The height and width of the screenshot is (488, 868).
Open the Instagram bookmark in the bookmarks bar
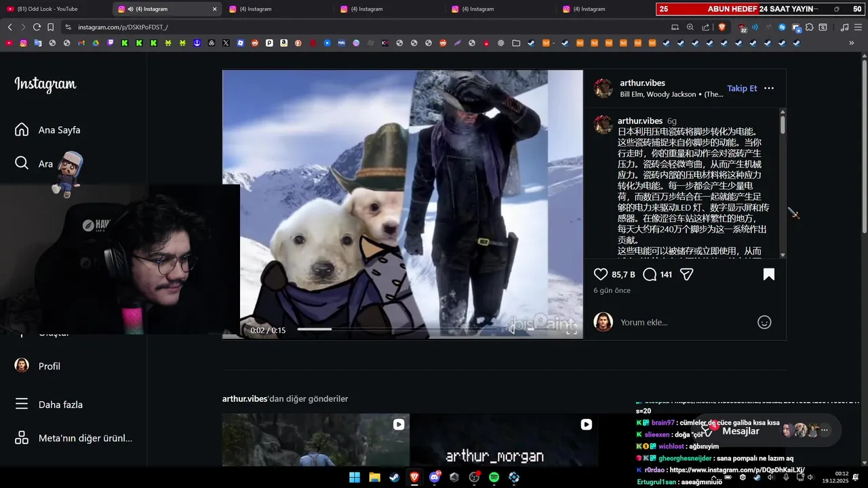point(23,43)
